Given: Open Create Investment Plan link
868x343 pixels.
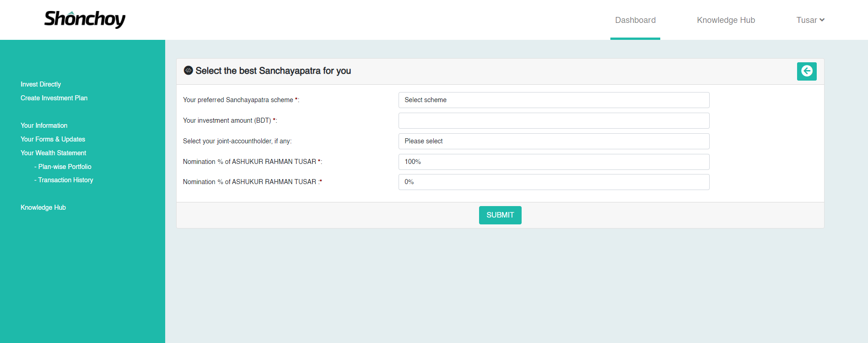Looking at the screenshot, I should pos(54,98).
